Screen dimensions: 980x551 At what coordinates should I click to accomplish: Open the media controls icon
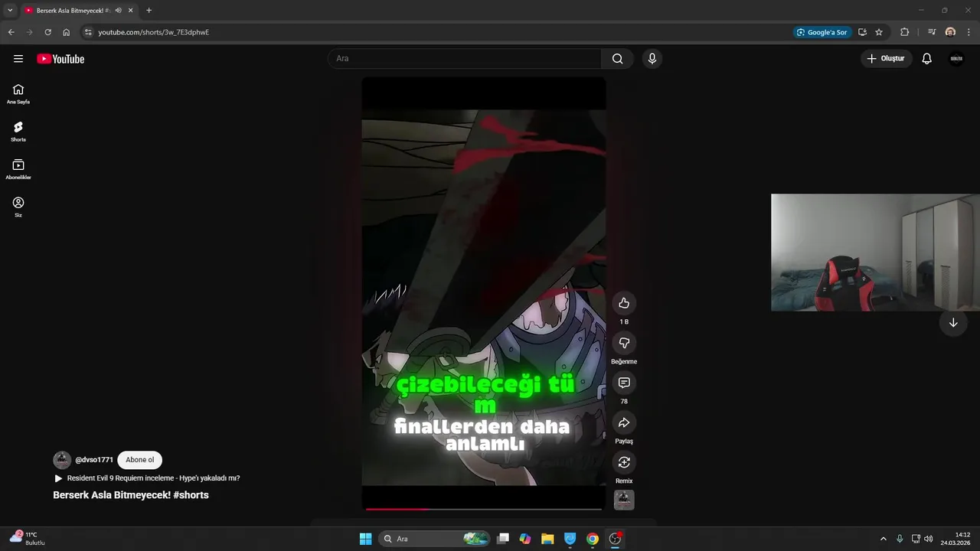pyautogui.click(x=932, y=32)
